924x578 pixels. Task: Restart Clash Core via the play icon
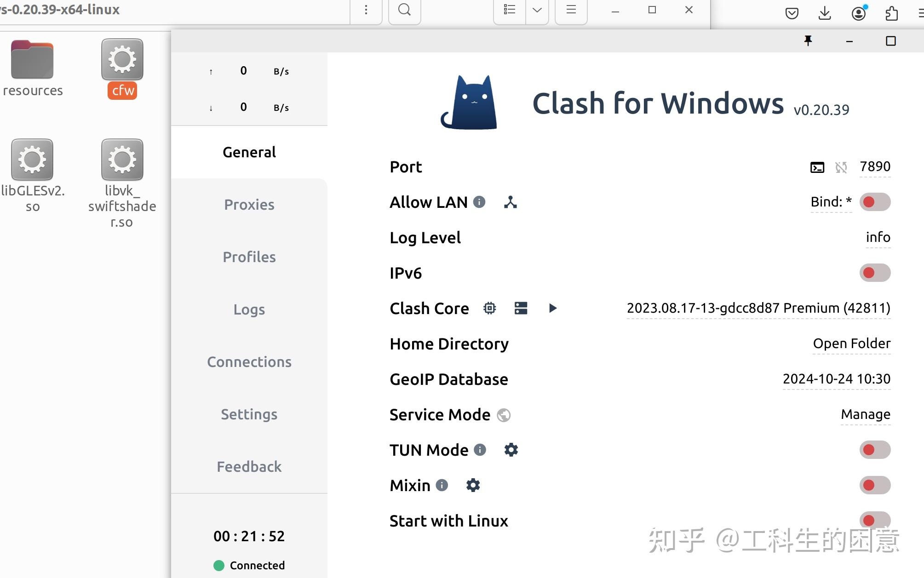click(x=553, y=308)
